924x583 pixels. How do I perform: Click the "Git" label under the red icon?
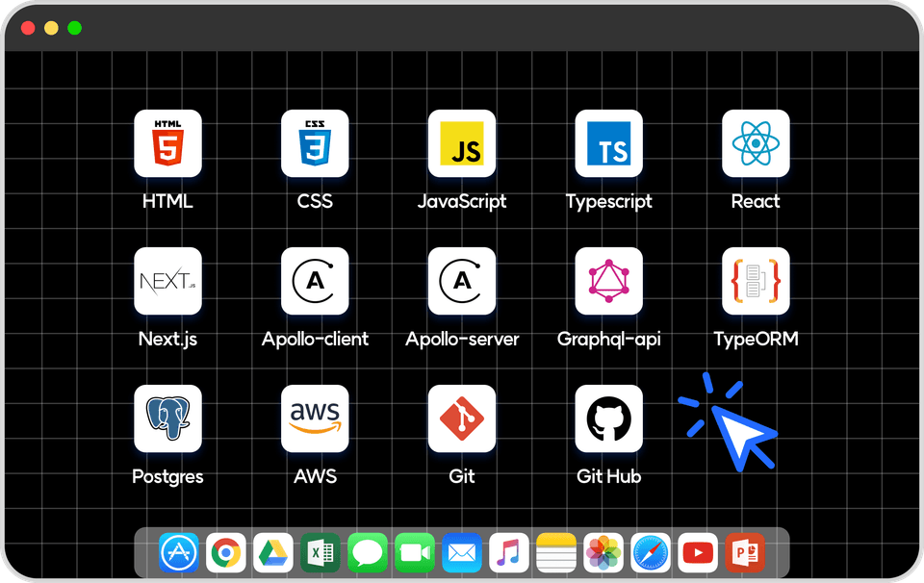click(461, 476)
